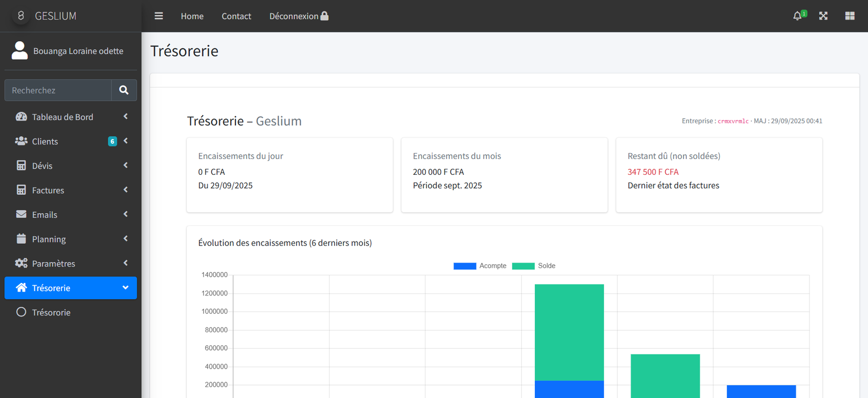Open the Home menu item
The width and height of the screenshot is (868, 398).
[x=192, y=16]
